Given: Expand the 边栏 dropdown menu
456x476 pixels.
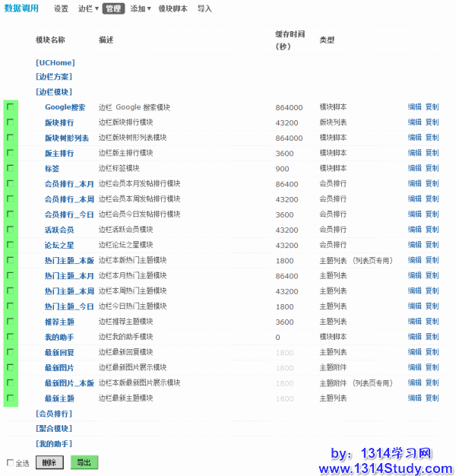Looking at the screenshot, I should pyautogui.click(x=88, y=9).
